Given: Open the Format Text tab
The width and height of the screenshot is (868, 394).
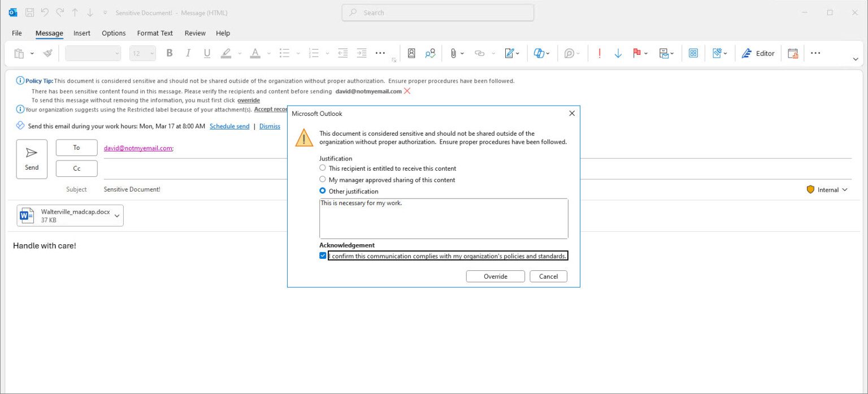Looking at the screenshot, I should [x=154, y=33].
